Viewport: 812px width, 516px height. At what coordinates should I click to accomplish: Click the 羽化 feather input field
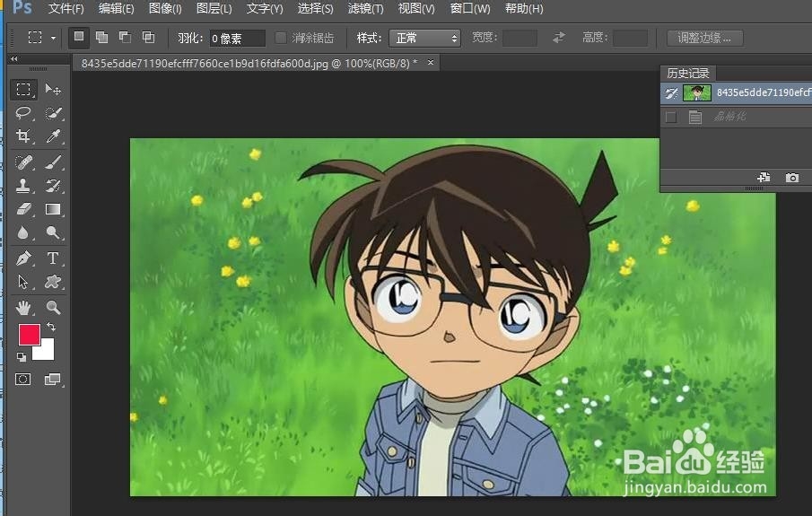(x=237, y=39)
